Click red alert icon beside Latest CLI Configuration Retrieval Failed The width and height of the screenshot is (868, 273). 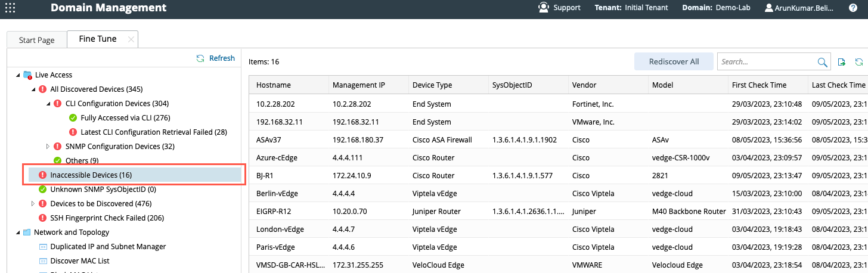pos(73,132)
